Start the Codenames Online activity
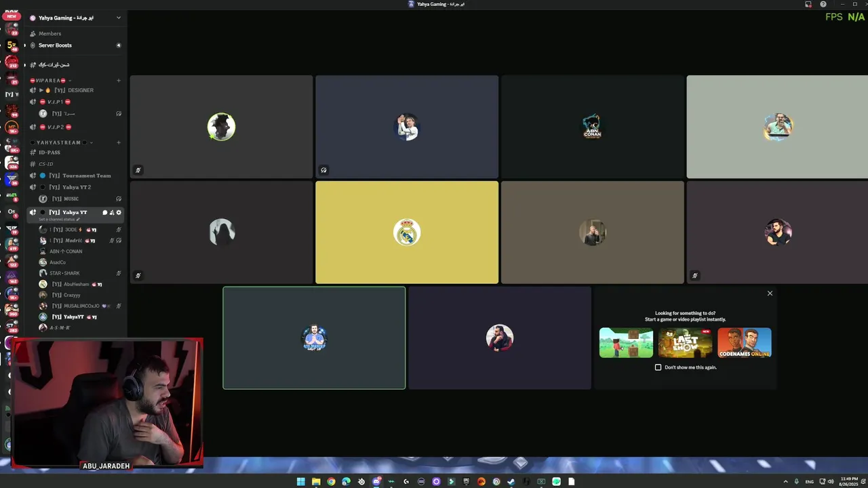Image resolution: width=868 pixels, height=488 pixels. point(745,342)
